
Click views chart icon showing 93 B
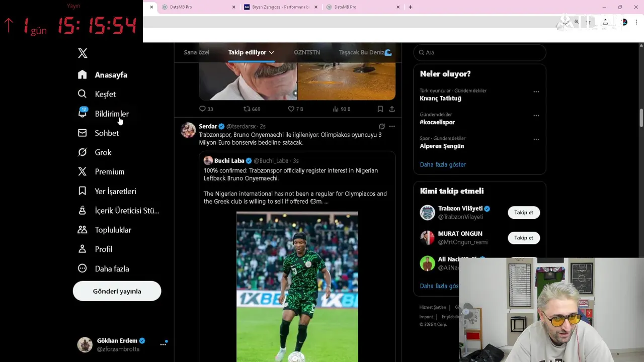click(336, 109)
